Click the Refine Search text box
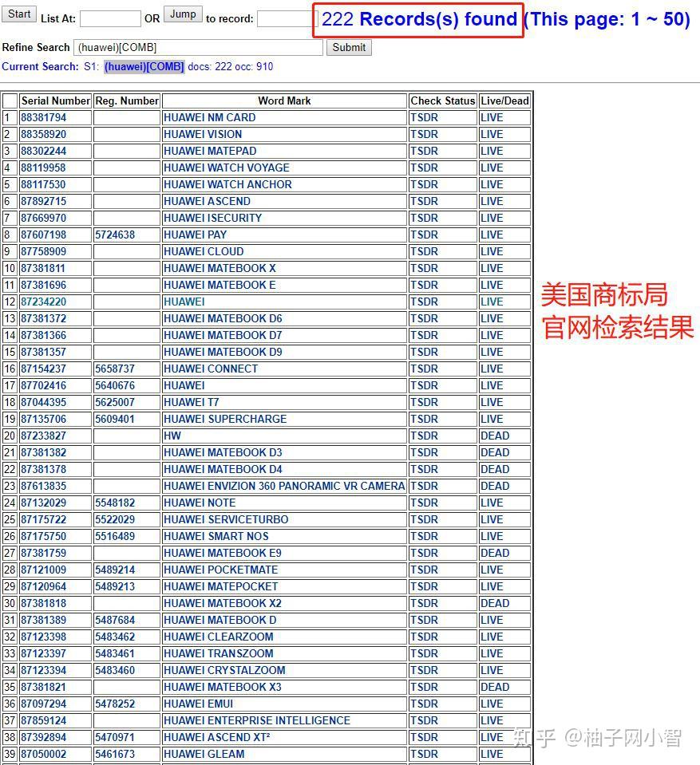700x765 pixels. point(198,47)
